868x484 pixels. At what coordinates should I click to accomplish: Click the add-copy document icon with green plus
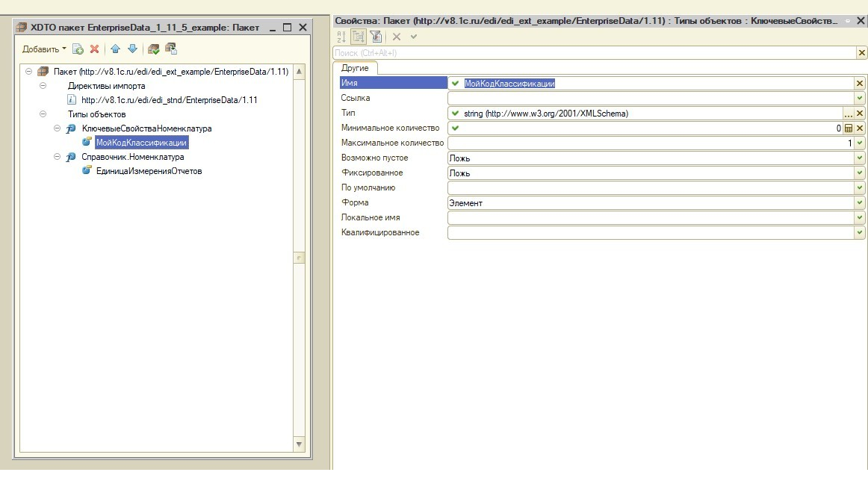[x=78, y=49]
